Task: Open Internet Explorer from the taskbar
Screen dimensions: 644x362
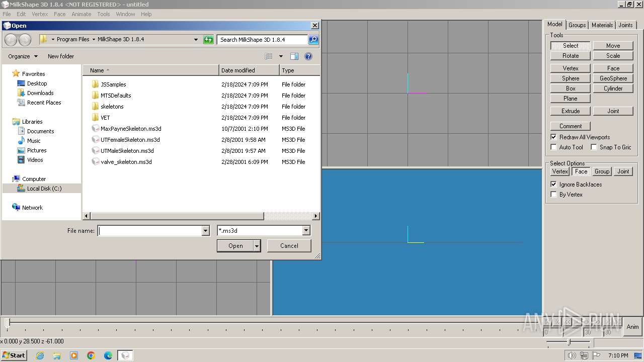Action: tap(40, 355)
